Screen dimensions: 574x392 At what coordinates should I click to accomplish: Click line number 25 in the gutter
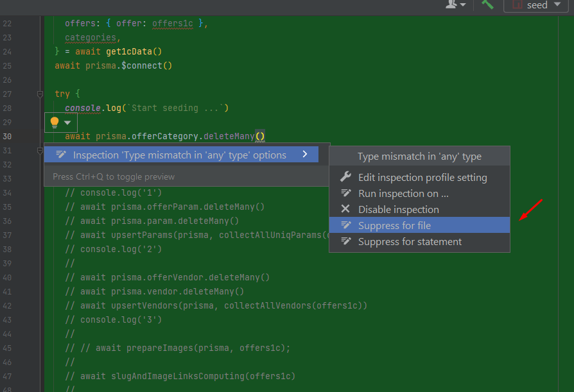point(7,66)
